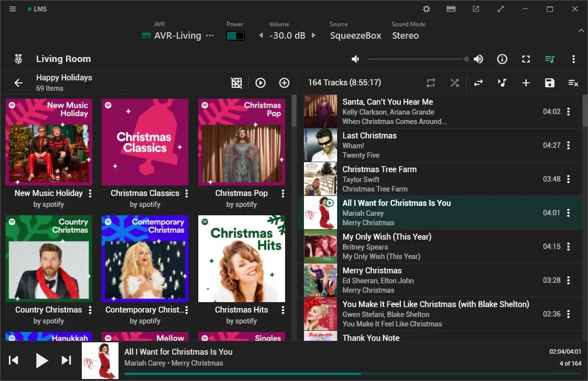Toggle the AVR power switch
This screenshot has height=381, width=588.
tap(235, 36)
